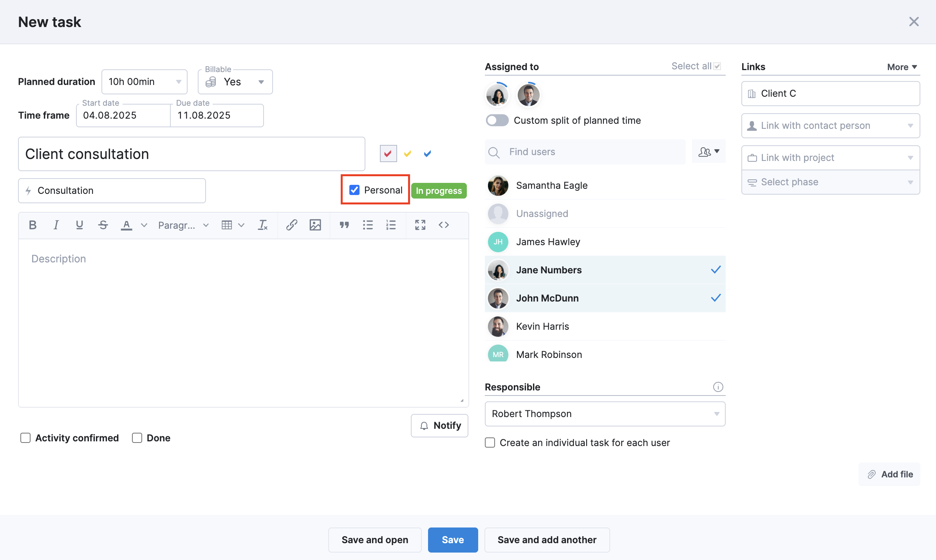Enable Create an individual task for each user

[x=490, y=443]
